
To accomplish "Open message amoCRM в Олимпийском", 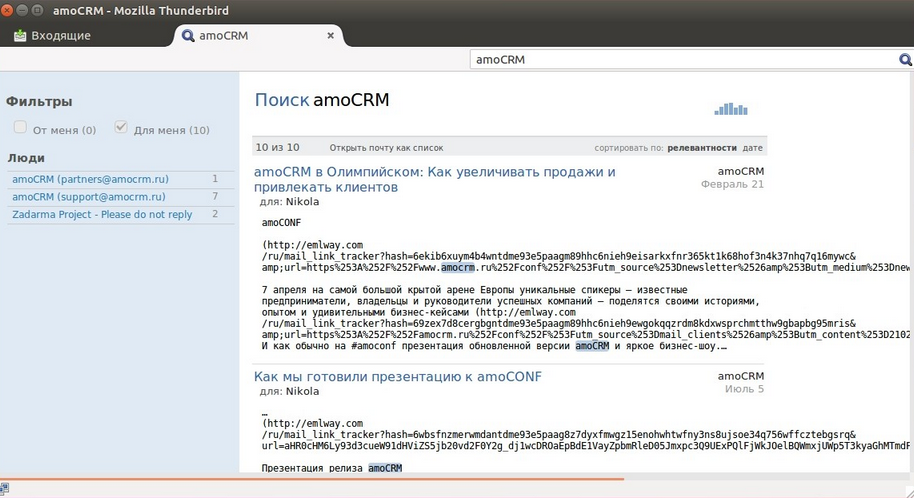I will [435, 179].
